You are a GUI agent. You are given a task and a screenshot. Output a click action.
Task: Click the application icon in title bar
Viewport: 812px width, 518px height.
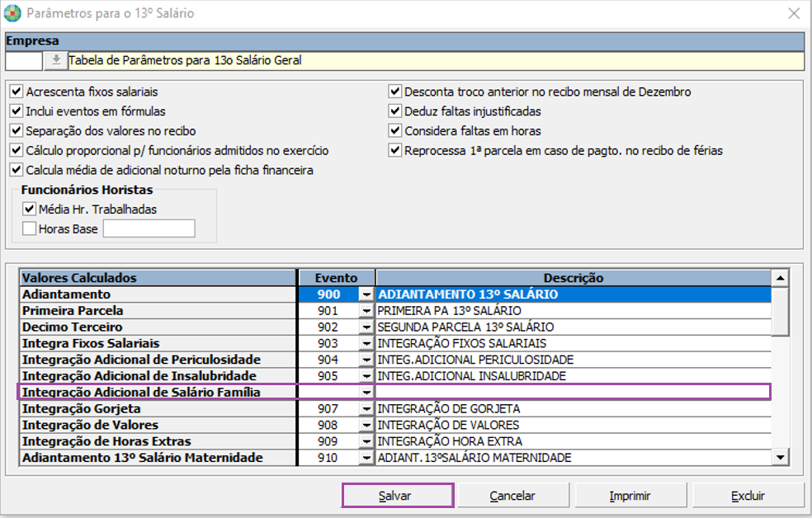(12, 13)
